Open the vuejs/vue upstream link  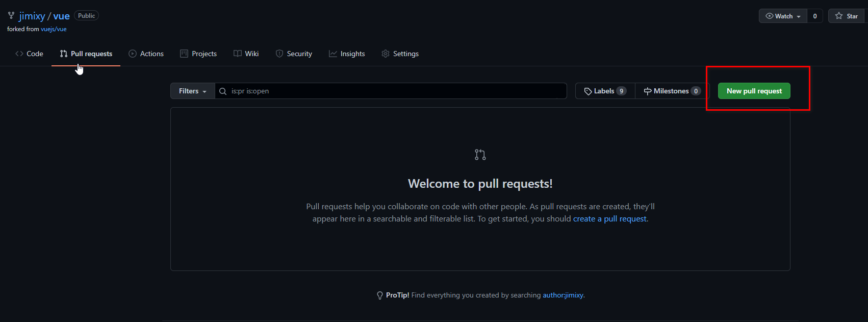pyautogui.click(x=54, y=29)
